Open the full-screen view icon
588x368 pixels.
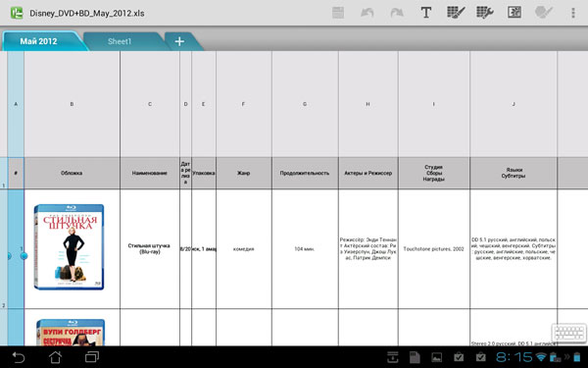(x=514, y=13)
